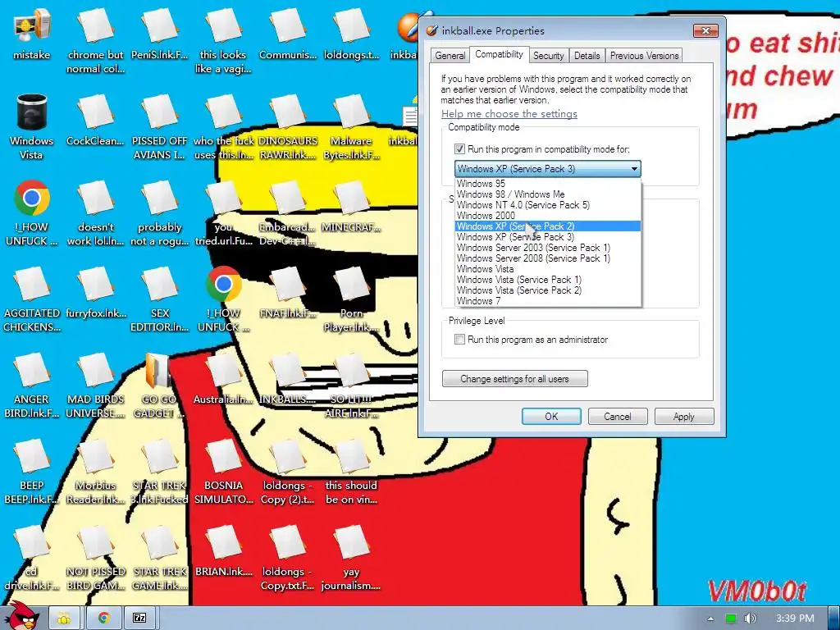Close the inkball.exe Properties dialog

click(705, 31)
